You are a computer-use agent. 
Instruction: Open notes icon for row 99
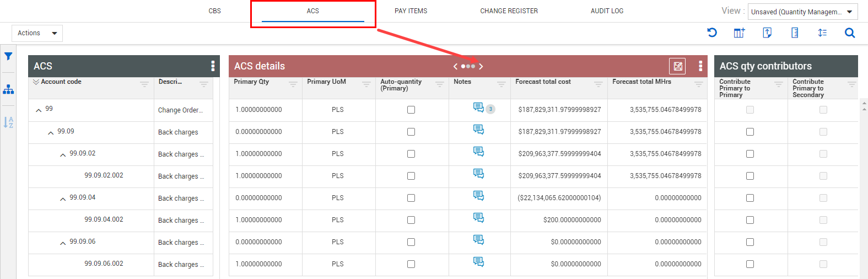pos(478,108)
